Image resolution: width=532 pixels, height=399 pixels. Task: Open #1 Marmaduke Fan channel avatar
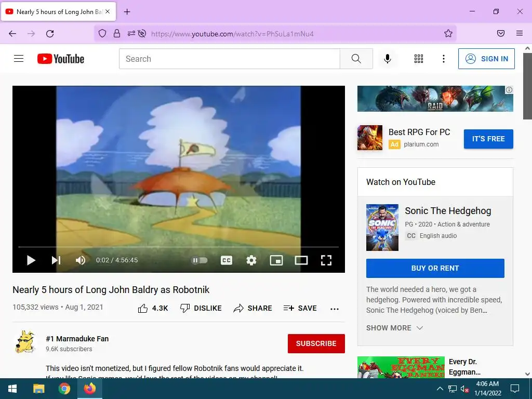pos(25,342)
